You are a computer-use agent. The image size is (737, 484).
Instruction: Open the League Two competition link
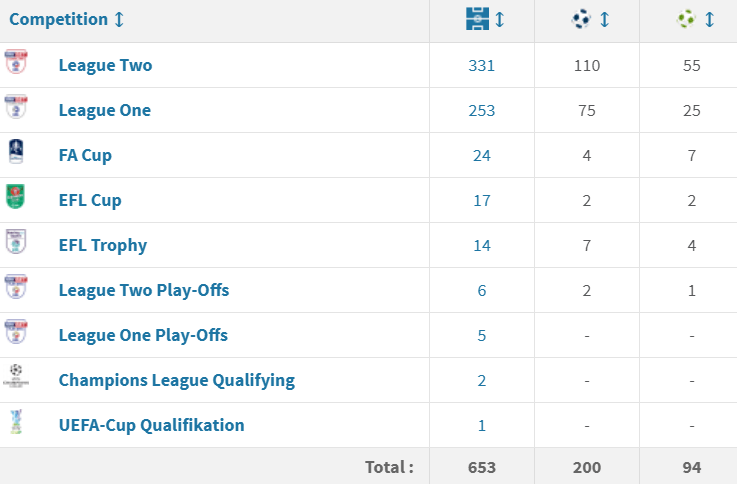[x=105, y=65]
